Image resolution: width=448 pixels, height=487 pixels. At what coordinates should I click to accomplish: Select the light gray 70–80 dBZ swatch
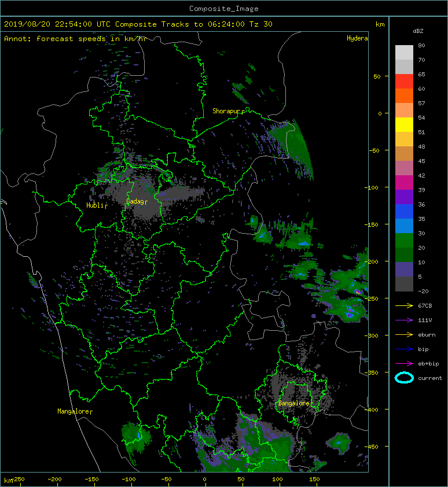click(404, 53)
